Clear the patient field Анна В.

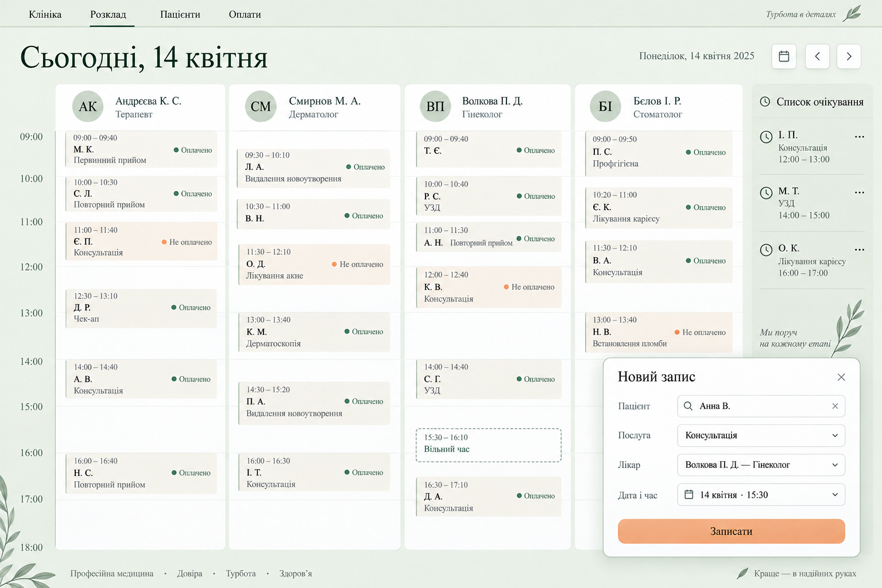pos(835,406)
